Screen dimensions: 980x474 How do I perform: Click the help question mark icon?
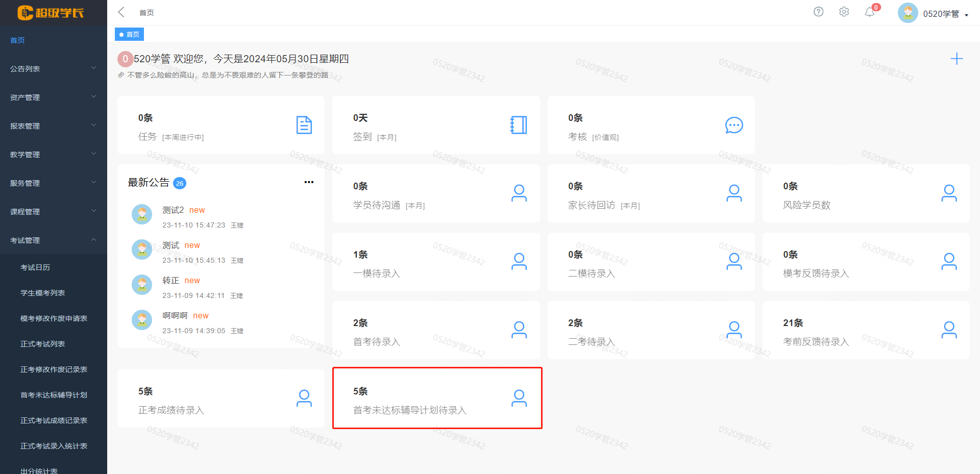[x=818, y=12]
